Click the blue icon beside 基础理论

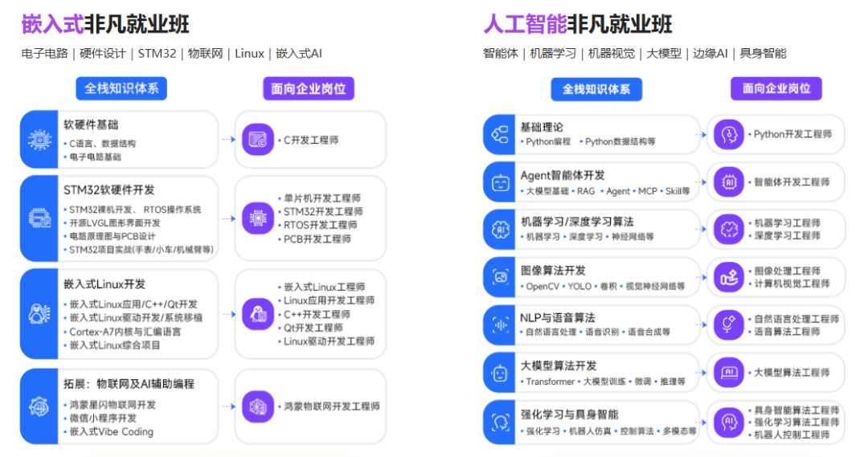[500, 134]
